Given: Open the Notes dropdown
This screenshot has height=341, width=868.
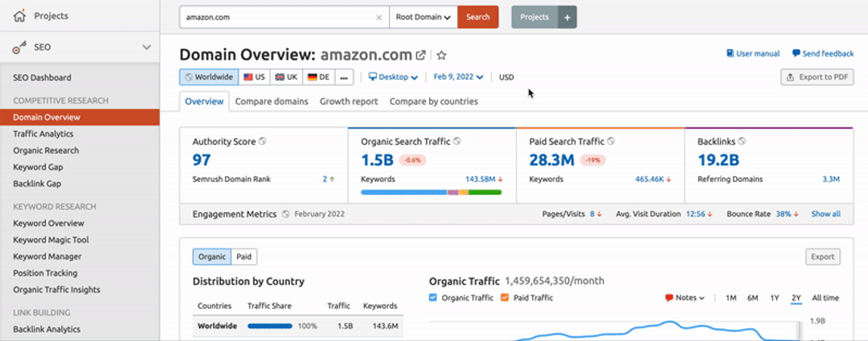Looking at the screenshot, I should (685, 298).
